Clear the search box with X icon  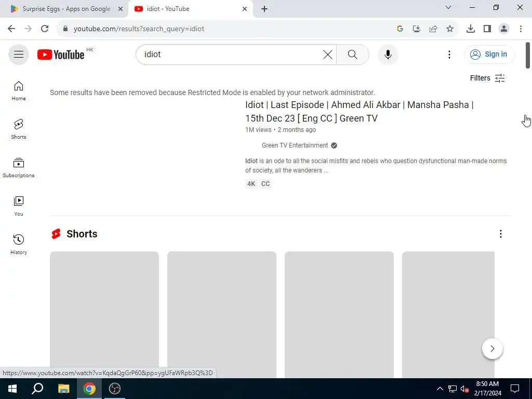327,54
